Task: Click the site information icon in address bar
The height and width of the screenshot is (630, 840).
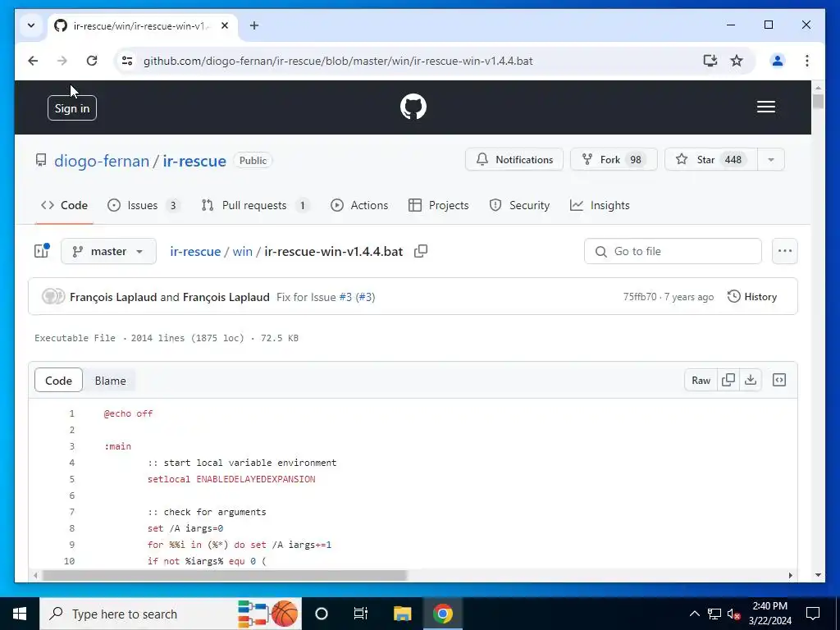Action: 127,61
